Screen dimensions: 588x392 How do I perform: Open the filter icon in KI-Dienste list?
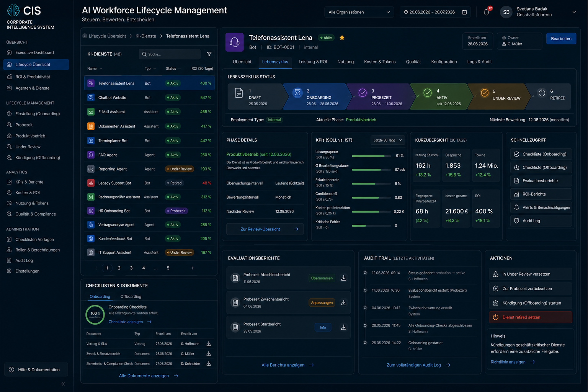tap(209, 54)
